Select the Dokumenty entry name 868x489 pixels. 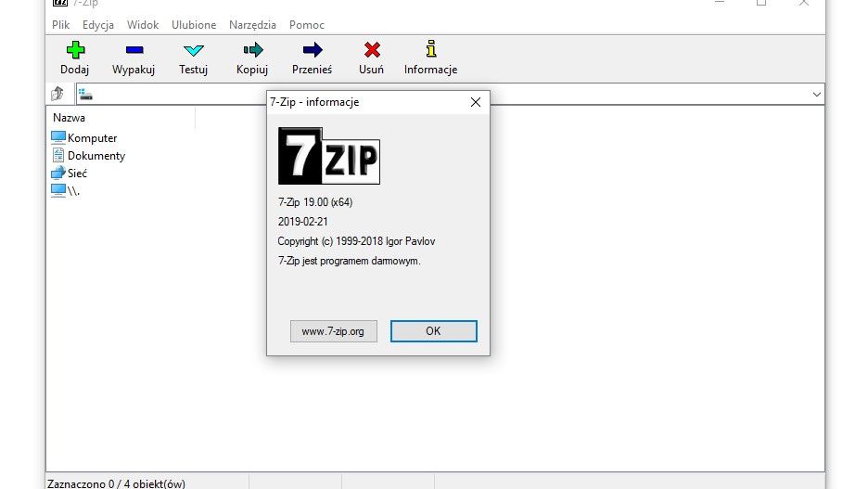(x=96, y=156)
